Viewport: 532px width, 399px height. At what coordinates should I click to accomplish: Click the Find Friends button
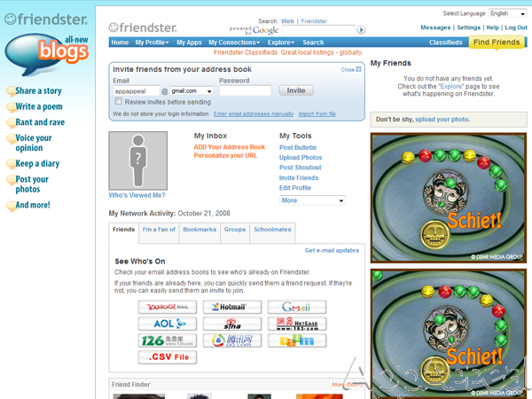click(x=497, y=43)
